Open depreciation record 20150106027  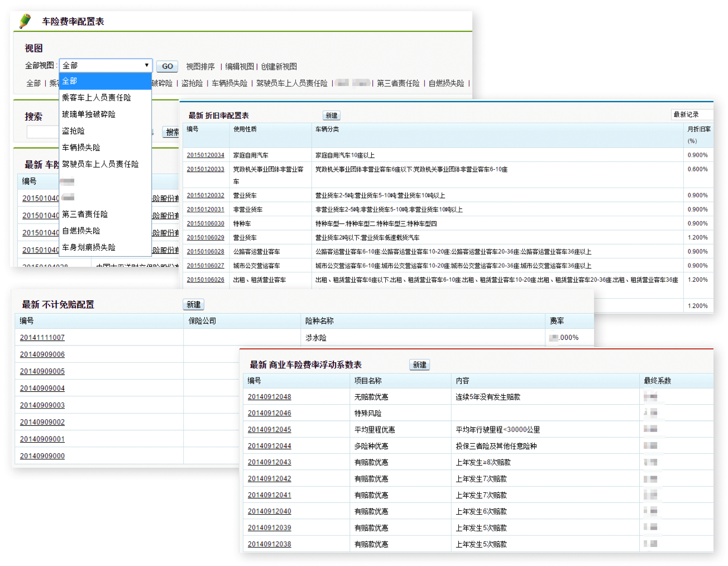[205, 266]
